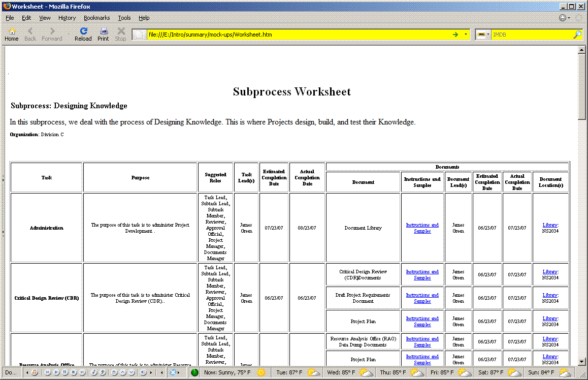588x380 pixels.
Task: Open Library link for Draft Project Requirements Document
Action: coord(550,295)
